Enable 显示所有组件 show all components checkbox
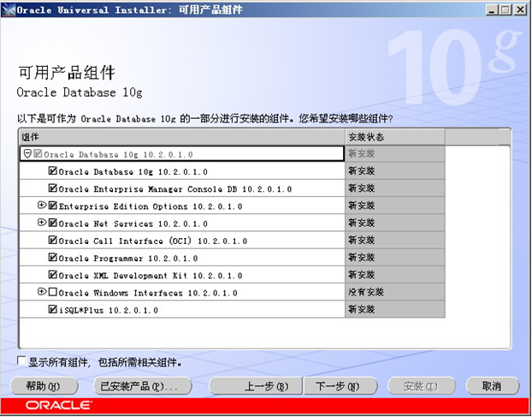Screen dimensions: 532x417 [x=21, y=360]
